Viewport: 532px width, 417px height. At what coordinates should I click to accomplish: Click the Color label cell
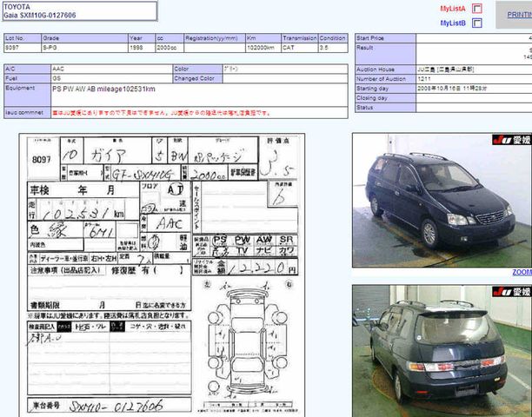(x=198, y=69)
